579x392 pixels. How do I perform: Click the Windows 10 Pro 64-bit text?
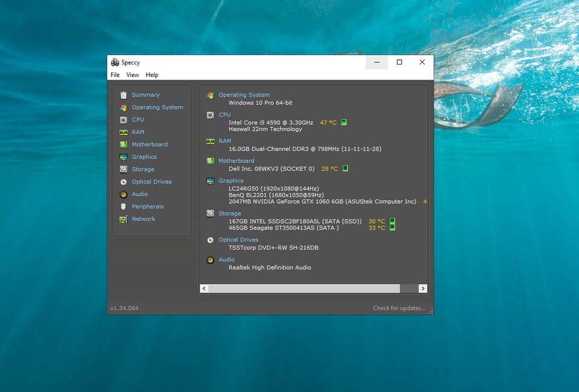pyautogui.click(x=261, y=103)
